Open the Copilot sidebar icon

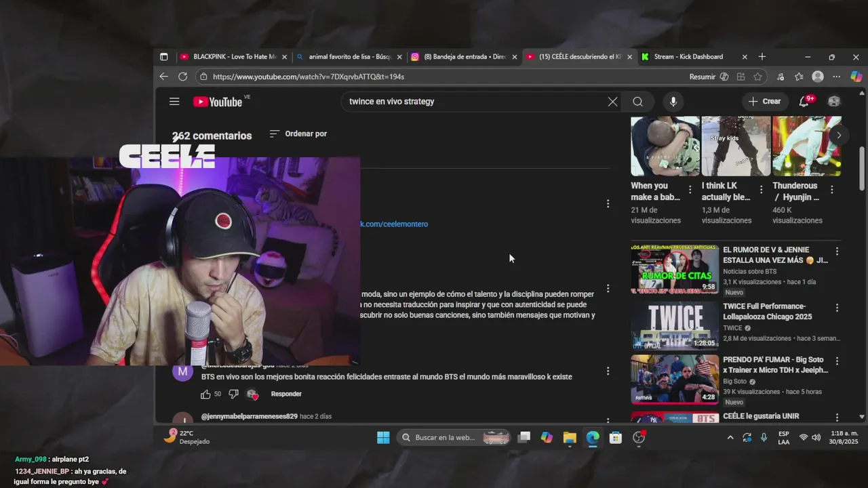tap(856, 77)
